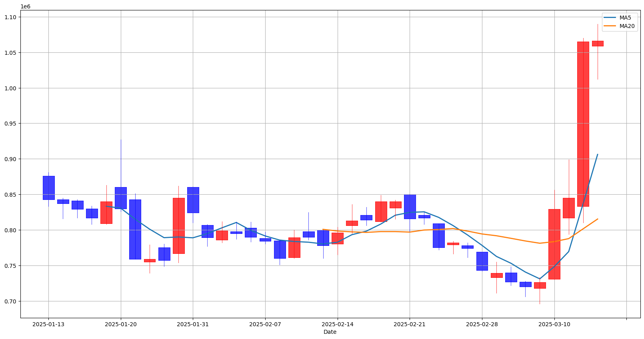This screenshot has width=644, height=339.
Task: Select the orange MA20 line sample in legend
Action: coord(610,26)
